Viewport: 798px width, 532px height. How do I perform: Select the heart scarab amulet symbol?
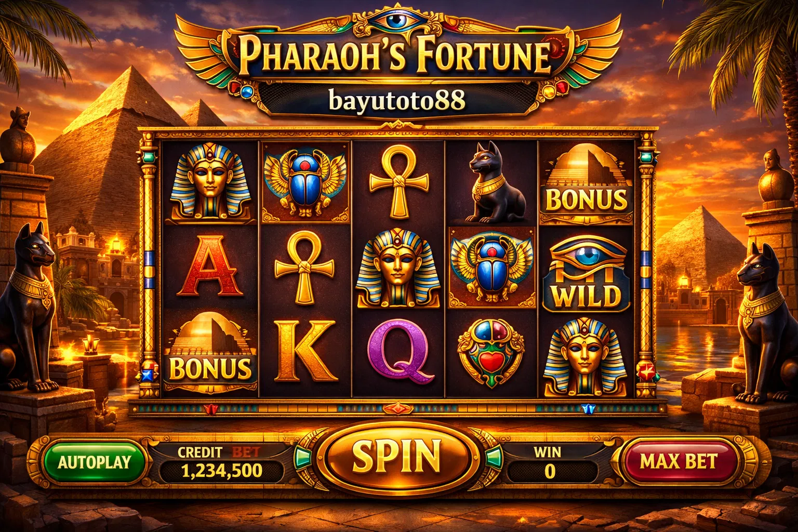click(x=491, y=352)
